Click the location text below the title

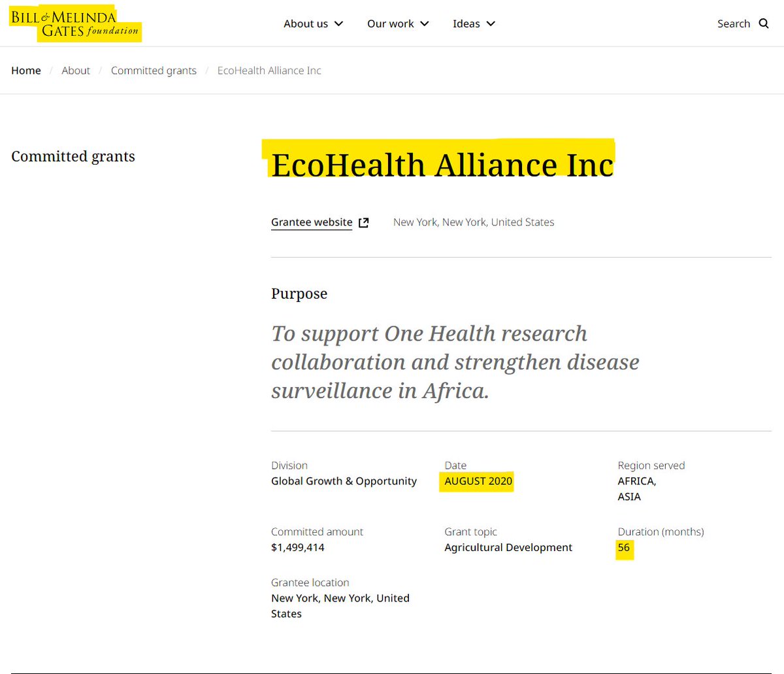tap(474, 222)
